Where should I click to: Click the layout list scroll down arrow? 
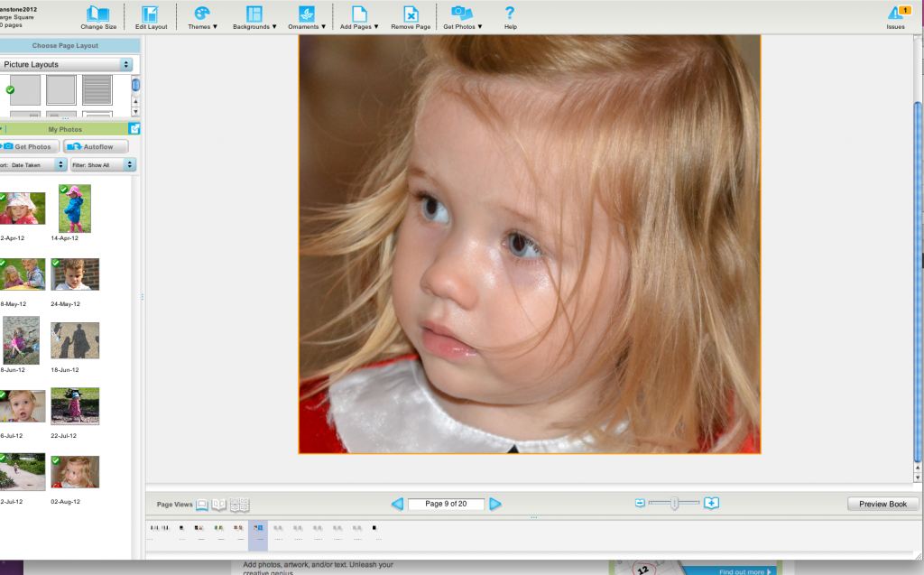tap(135, 111)
